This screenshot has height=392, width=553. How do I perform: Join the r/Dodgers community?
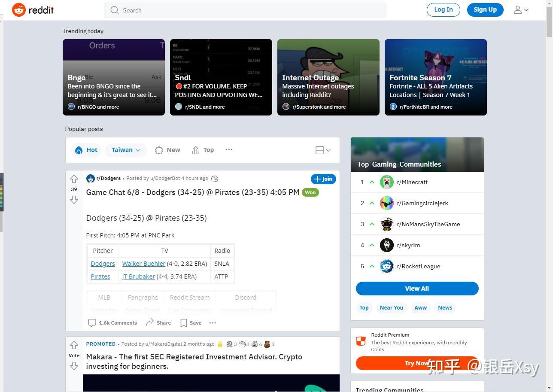tap(323, 179)
